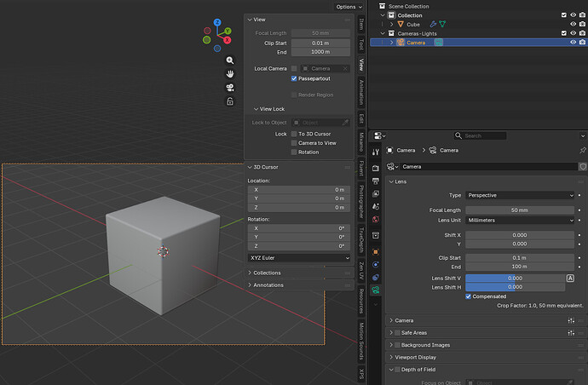Click the pin icon in properties header

coord(582,150)
